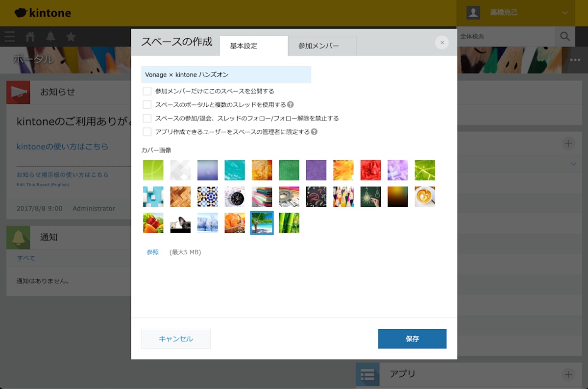The width and height of the screenshot is (588, 389).
Task: Choose the blue cubes cover image
Action: (153, 196)
